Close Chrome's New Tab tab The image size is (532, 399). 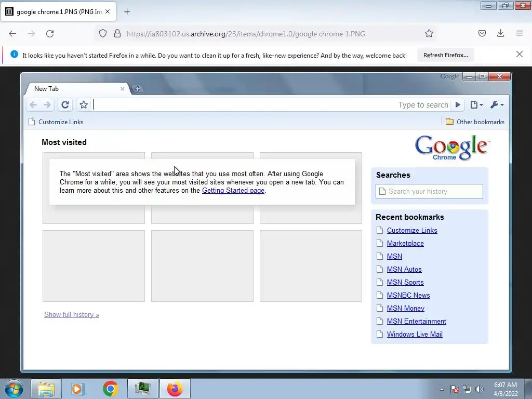coord(123,89)
